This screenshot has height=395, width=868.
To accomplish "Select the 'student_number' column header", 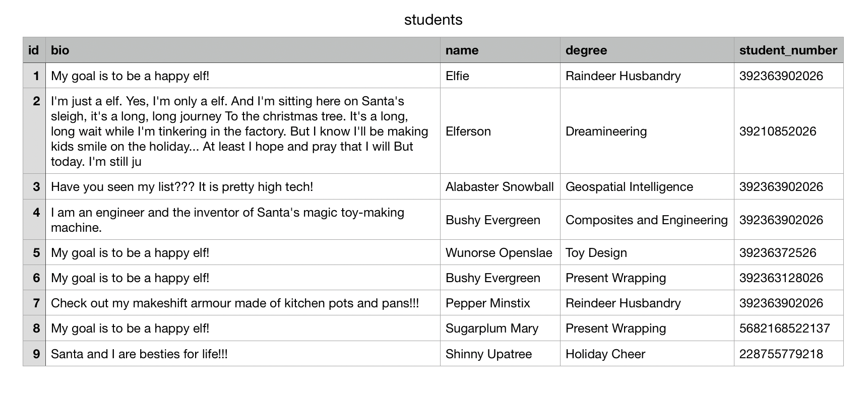I will 788,50.
